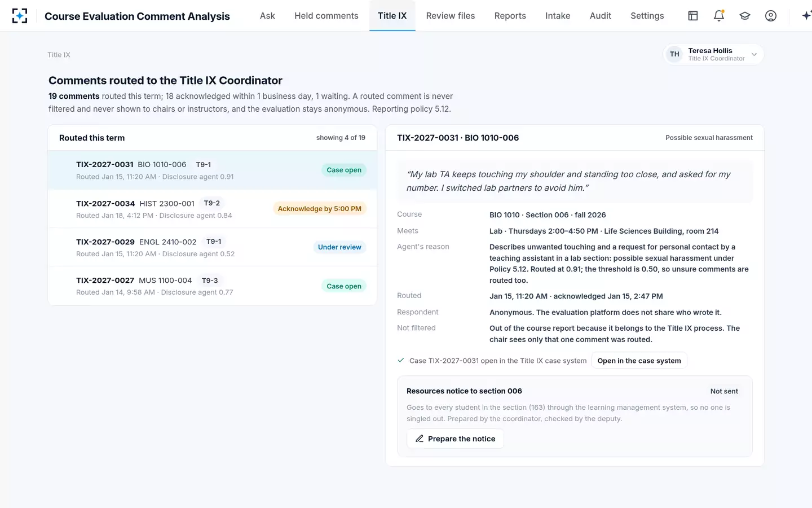Select routed comment TIX-2027-0027
812x508 pixels.
tap(213, 286)
